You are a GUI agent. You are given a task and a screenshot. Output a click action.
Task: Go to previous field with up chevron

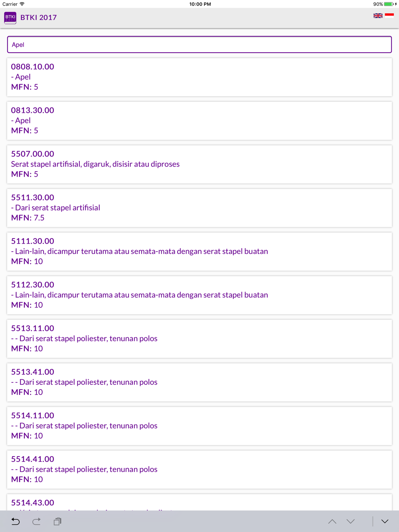pos(332,521)
